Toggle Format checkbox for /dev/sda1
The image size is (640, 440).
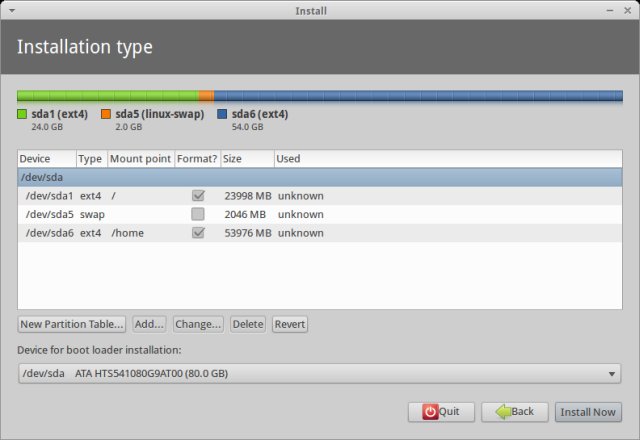pyautogui.click(x=198, y=196)
